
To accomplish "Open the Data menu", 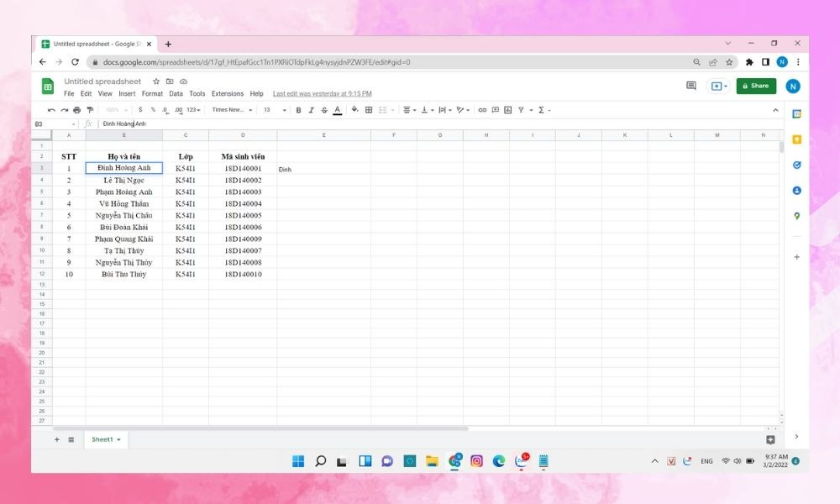I will (x=176, y=94).
